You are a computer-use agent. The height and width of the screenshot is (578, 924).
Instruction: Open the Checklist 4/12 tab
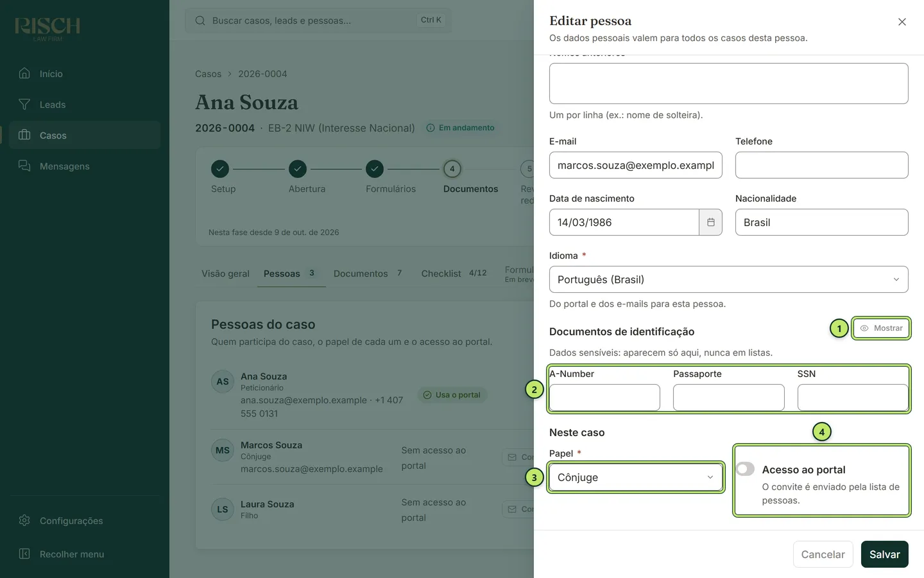[x=454, y=274]
